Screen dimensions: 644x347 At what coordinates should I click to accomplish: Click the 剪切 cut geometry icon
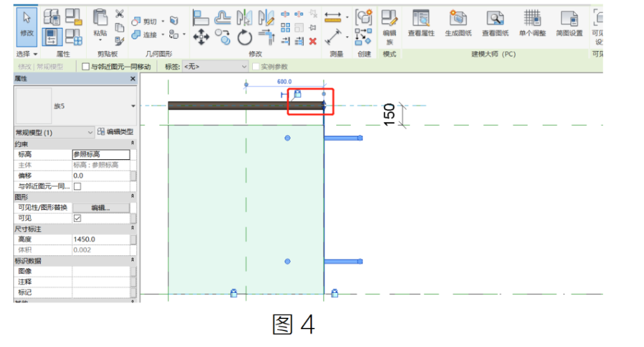(136, 22)
